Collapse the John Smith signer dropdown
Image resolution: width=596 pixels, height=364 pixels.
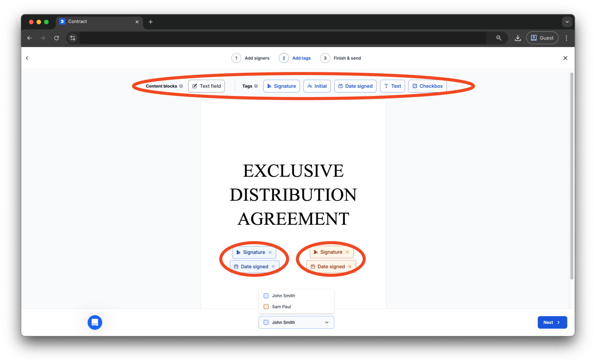pos(296,322)
